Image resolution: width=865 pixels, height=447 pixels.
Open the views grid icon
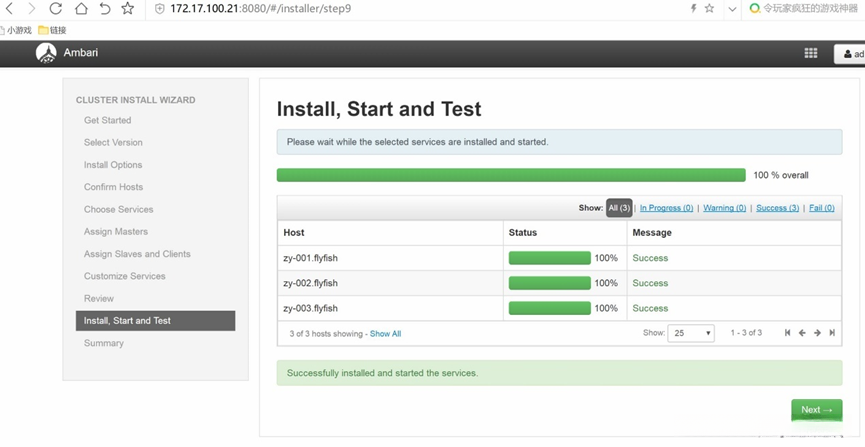(x=811, y=54)
